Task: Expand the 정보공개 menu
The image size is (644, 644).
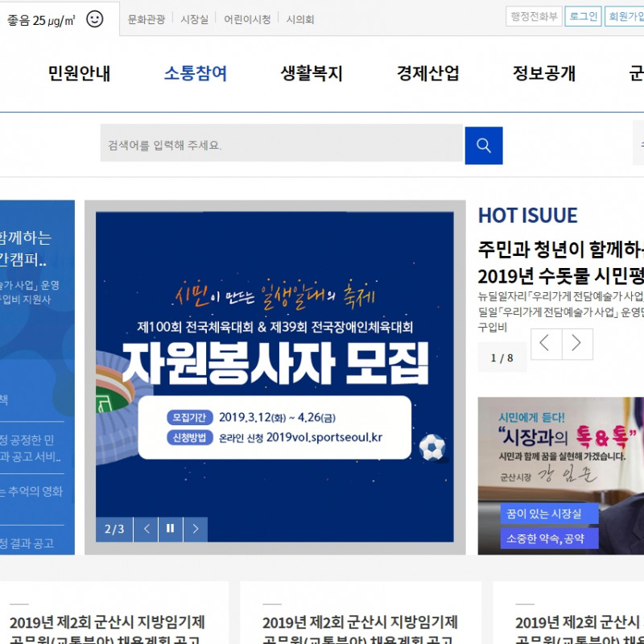Action: pos(544,74)
